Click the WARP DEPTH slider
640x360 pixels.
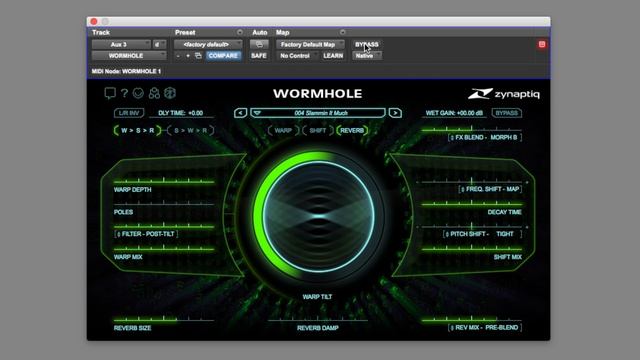(164, 181)
